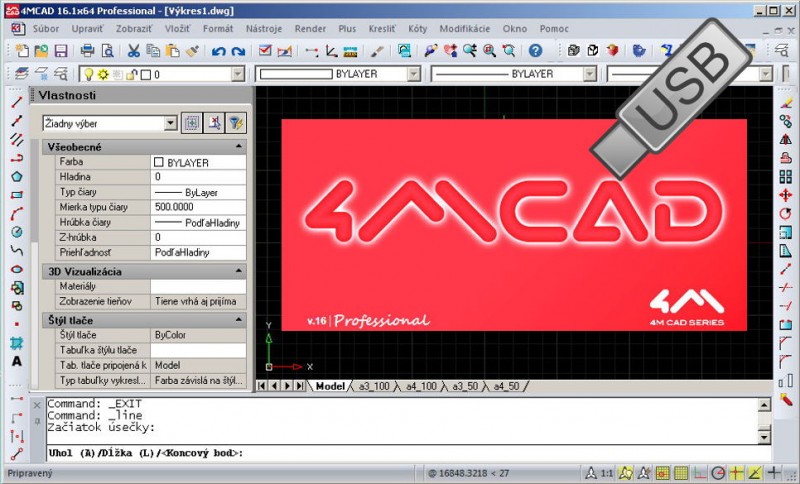Viewport: 800px width, 484px height.
Task: Undo the last action
Action: coord(219,51)
